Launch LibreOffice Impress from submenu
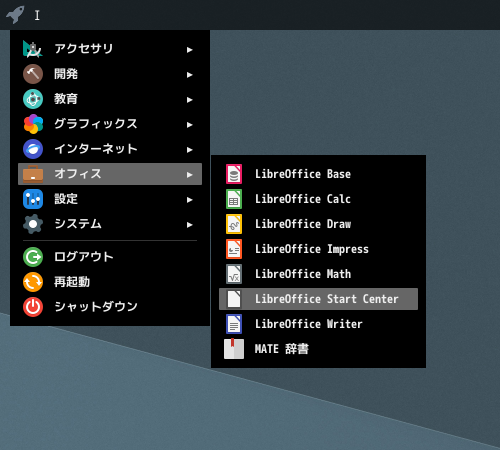 pyautogui.click(x=318, y=249)
